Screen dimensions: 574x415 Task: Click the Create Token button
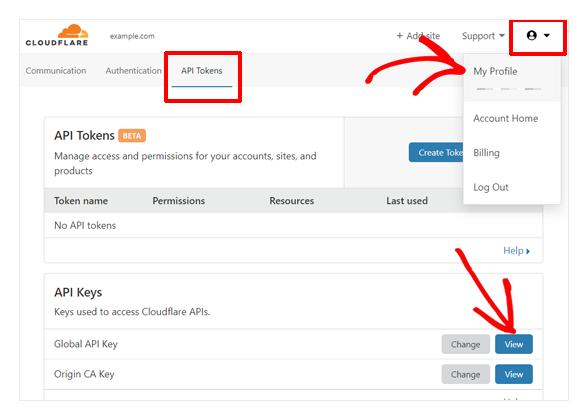tap(436, 152)
